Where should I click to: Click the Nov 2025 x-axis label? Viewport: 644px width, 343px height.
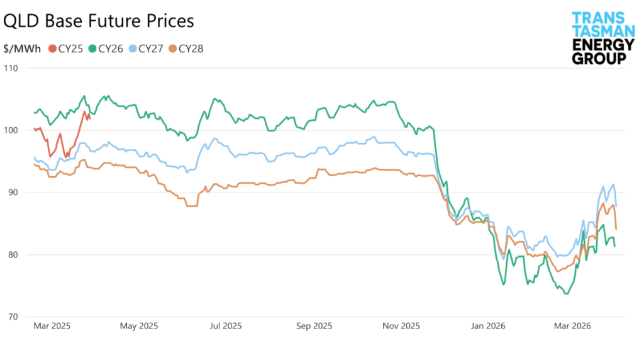point(401,325)
